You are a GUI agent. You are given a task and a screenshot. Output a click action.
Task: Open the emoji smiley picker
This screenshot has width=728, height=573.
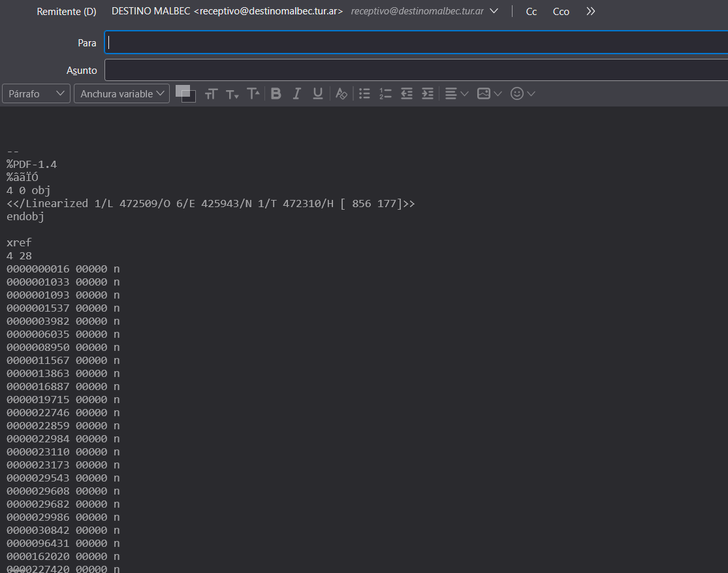click(x=522, y=93)
